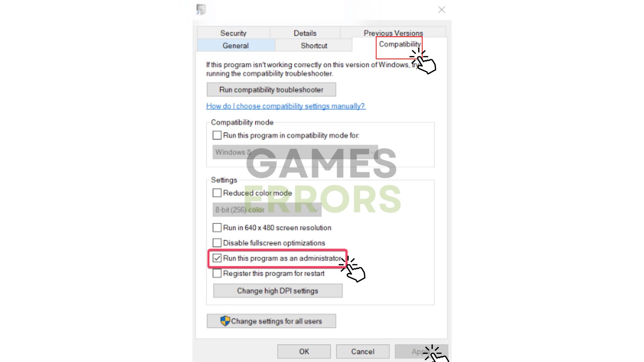
Task: Select 8-bit (256) color dropdown
Action: pos(267,209)
